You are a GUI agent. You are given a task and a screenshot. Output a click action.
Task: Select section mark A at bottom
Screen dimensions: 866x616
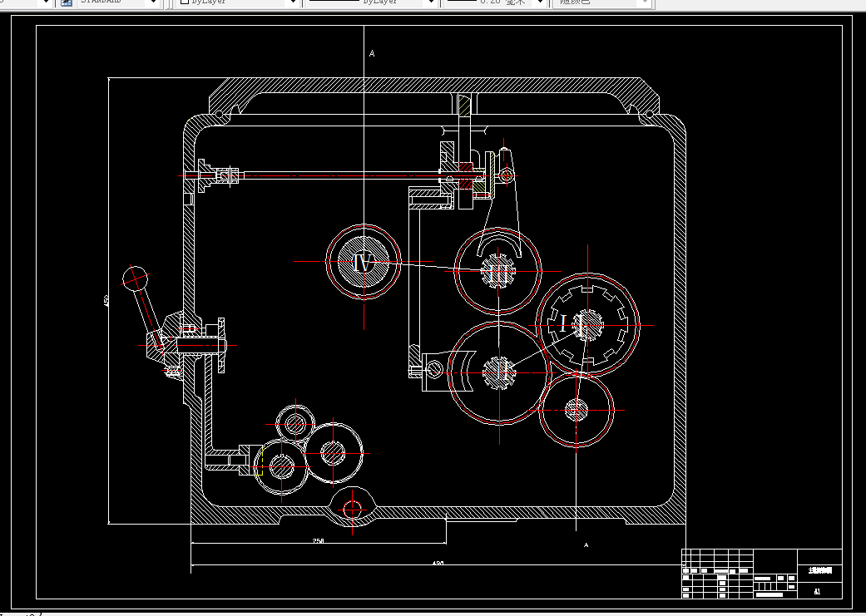coord(586,545)
